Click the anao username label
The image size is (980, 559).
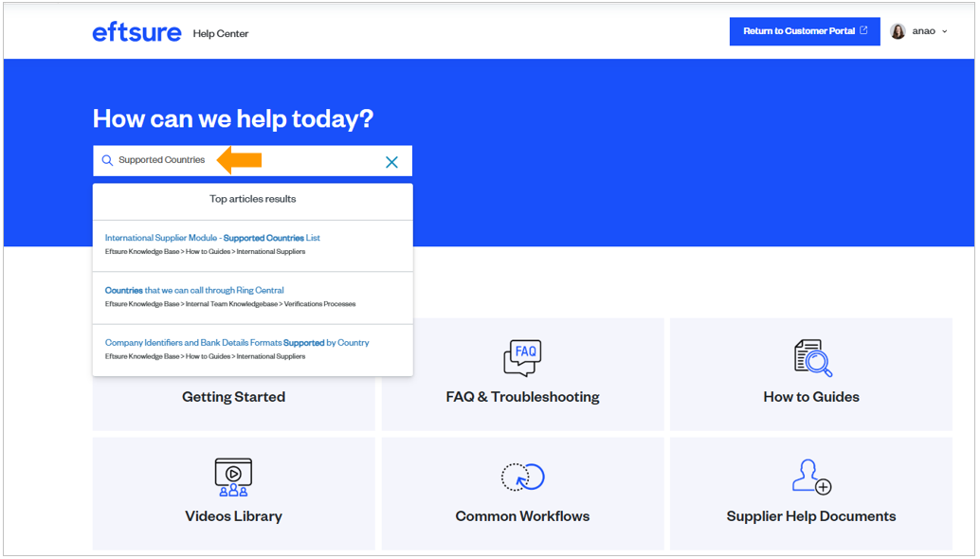[923, 31]
